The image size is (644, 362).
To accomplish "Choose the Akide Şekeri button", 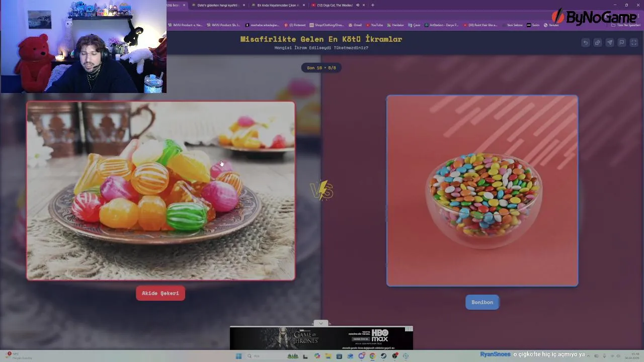I will [160, 293].
